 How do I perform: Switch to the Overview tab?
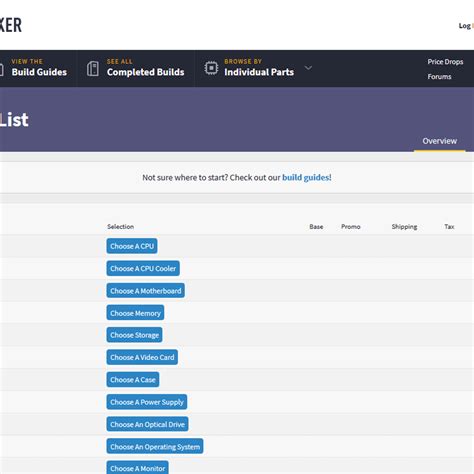coord(439,141)
